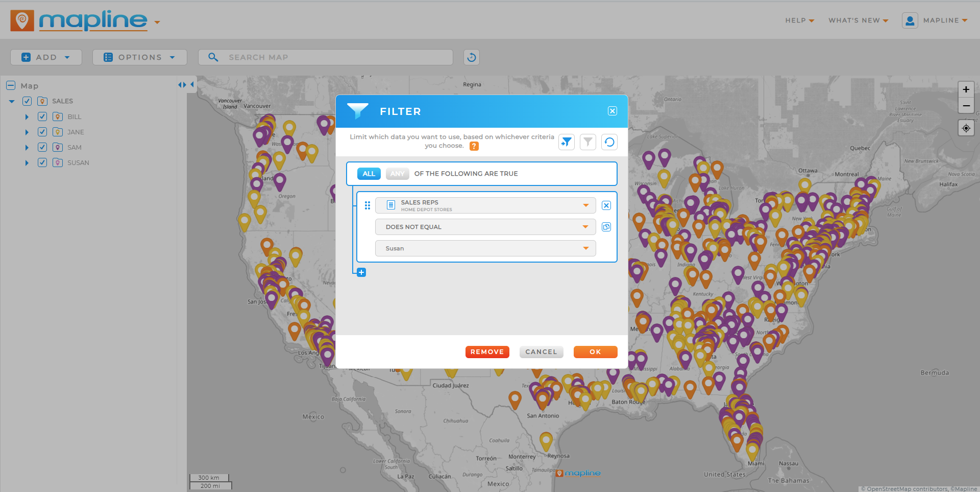Open the Susan value dropdown

(485, 248)
